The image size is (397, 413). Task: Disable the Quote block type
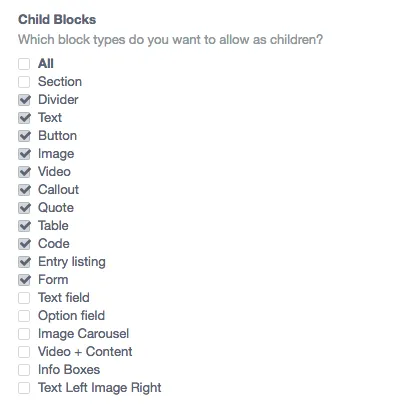click(x=24, y=208)
